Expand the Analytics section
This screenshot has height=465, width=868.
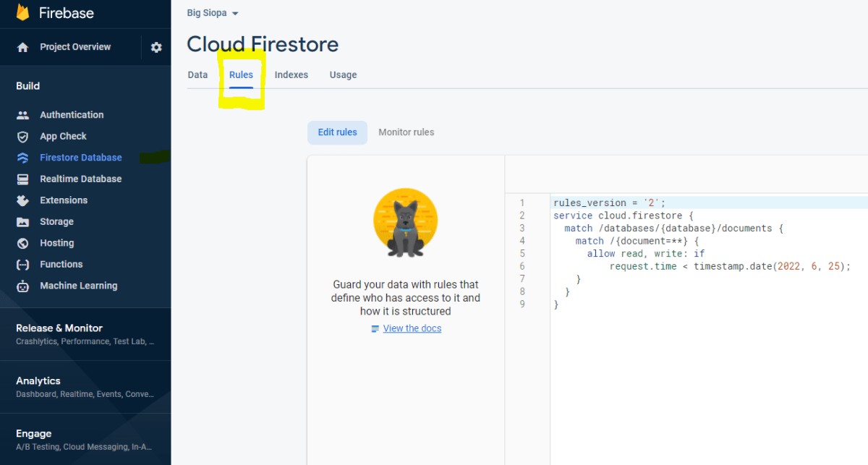[x=38, y=381]
